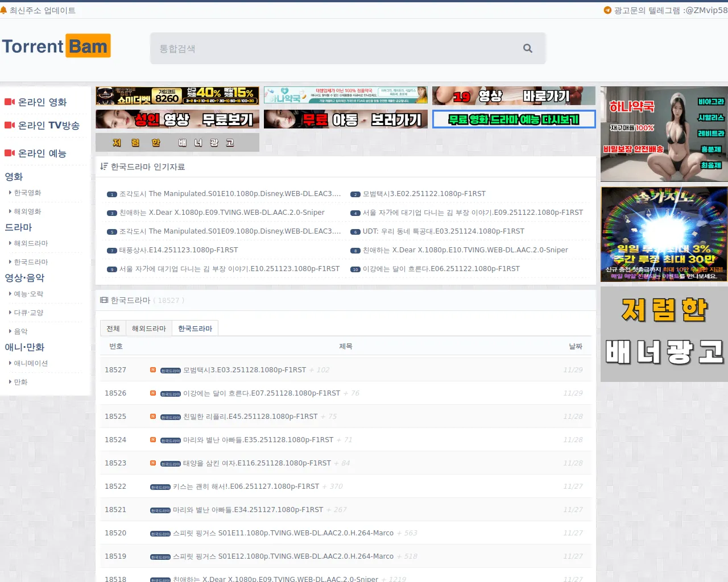Switch to the 해외드라마 tab

(x=149, y=329)
